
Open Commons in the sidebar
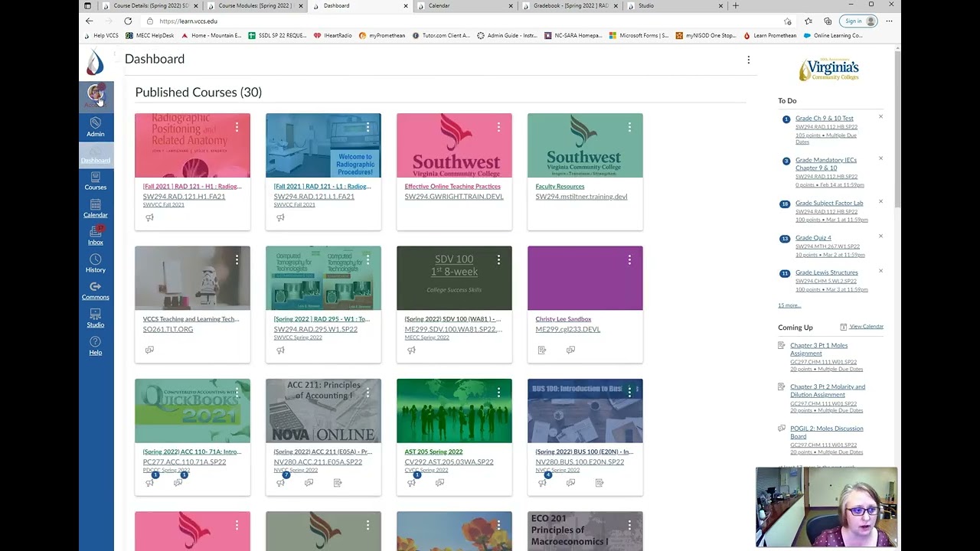point(96,291)
